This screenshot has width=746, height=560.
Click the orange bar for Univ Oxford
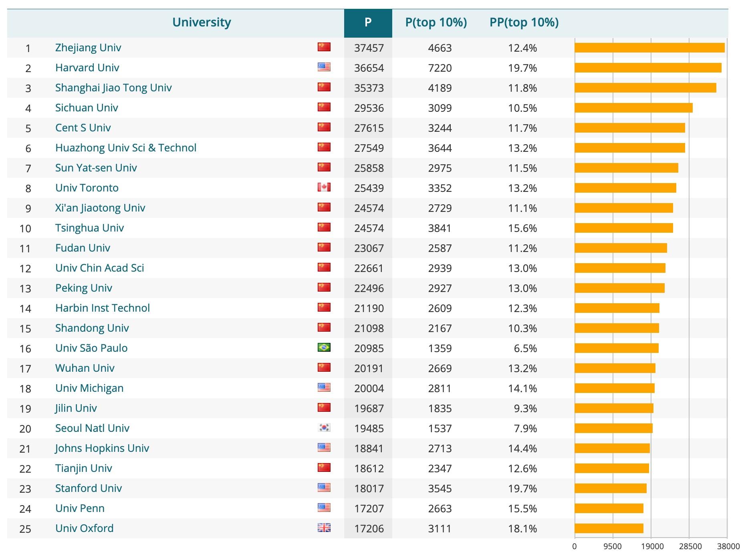(609, 528)
